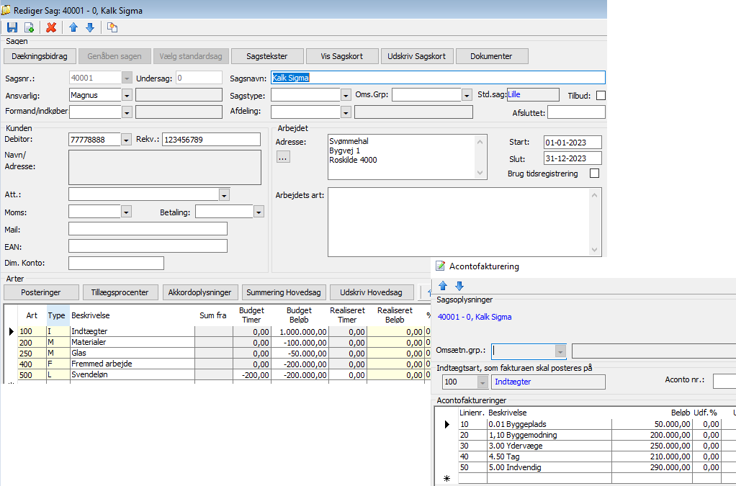Enable the Brug tidsregistrering checkbox
This screenshot has width=736, height=486.
tap(595, 174)
